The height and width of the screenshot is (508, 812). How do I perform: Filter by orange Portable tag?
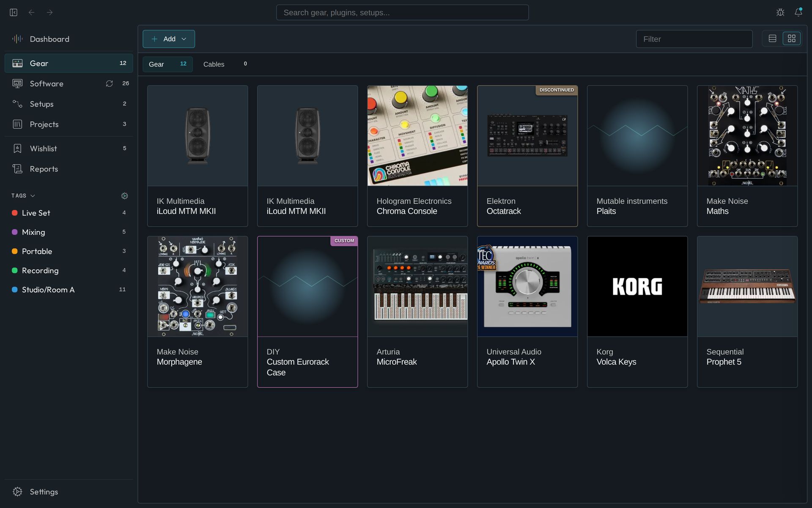pyautogui.click(x=69, y=251)
